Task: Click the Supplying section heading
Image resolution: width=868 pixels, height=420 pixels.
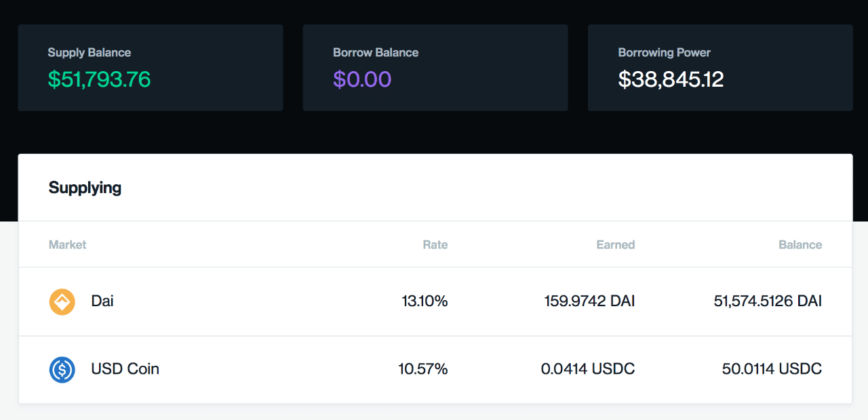Action: tap(85, 188)
